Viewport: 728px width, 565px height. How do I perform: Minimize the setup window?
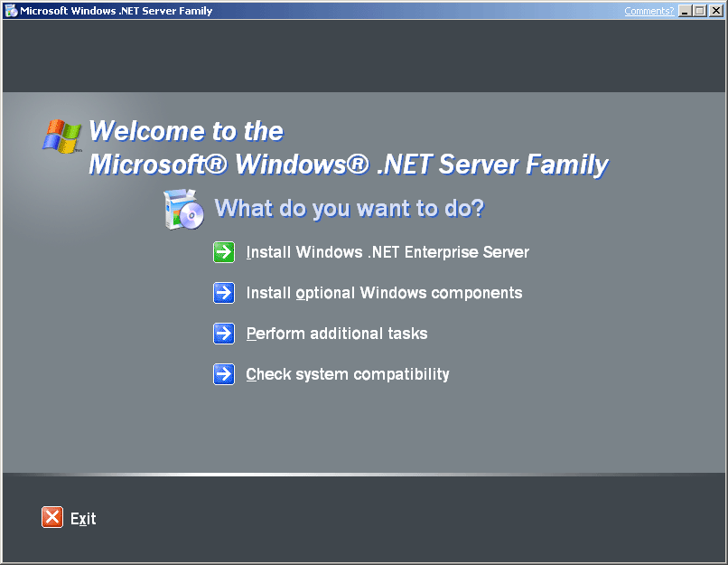click(x=685, y=11)
